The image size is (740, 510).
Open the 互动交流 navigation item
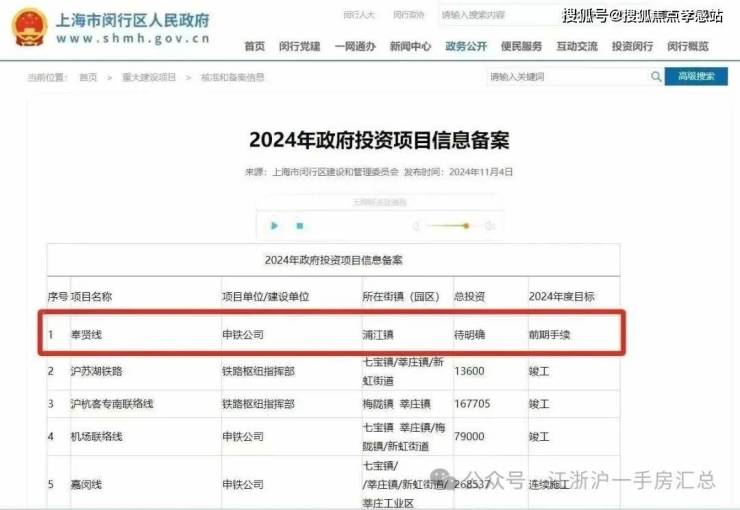tap(576, 47)
